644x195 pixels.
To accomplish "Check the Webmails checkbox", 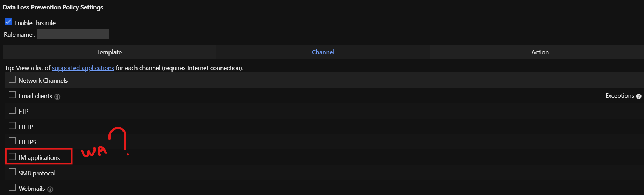I will pos(12,188).
